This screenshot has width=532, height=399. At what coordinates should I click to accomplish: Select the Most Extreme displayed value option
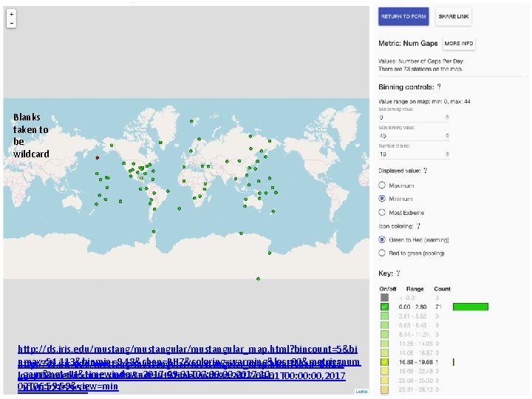pyautogui.click(x=382, y=212)
